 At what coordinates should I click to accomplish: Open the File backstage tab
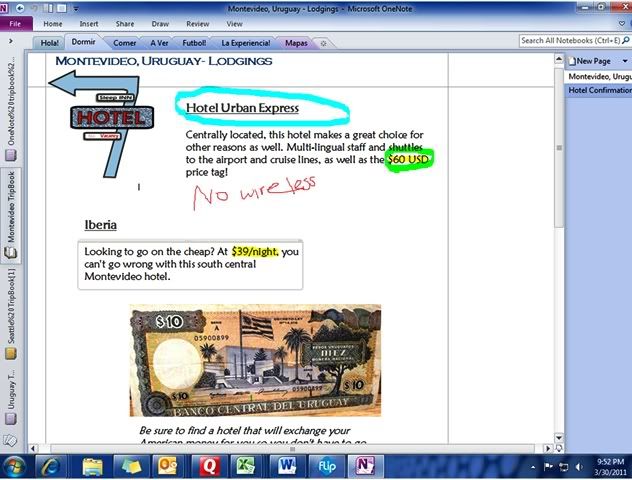tap(15, 24)
